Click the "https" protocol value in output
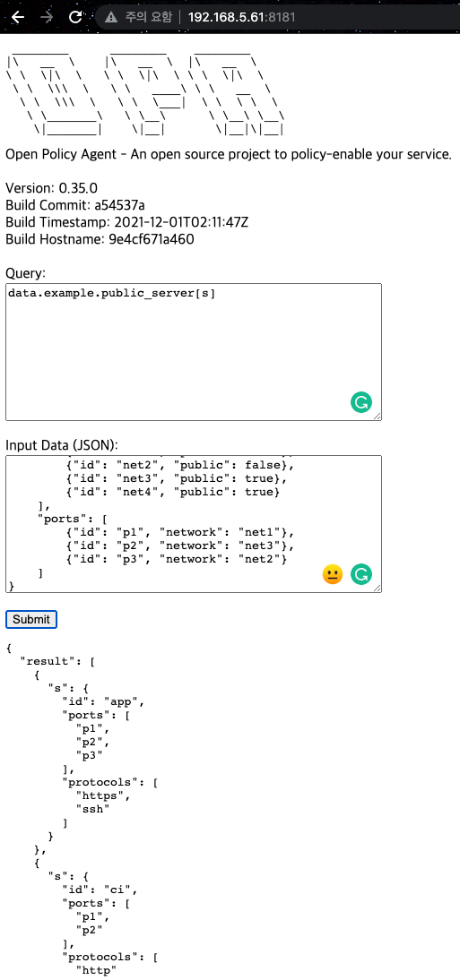Image resolution: width=460 pixels, height=980 pixels. click(x=103, y=795)
